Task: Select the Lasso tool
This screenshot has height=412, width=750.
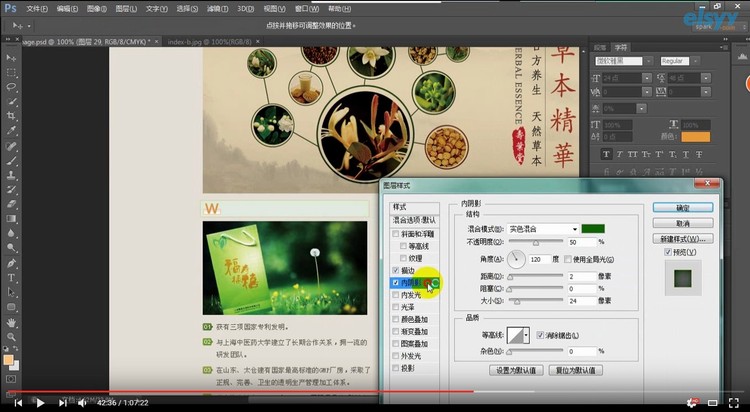Action: pyautogui.click(x=11, y=87)
